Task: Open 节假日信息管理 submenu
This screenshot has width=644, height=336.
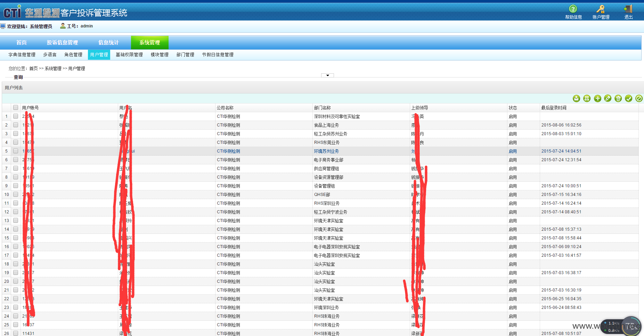Action: tap(218, 55)
